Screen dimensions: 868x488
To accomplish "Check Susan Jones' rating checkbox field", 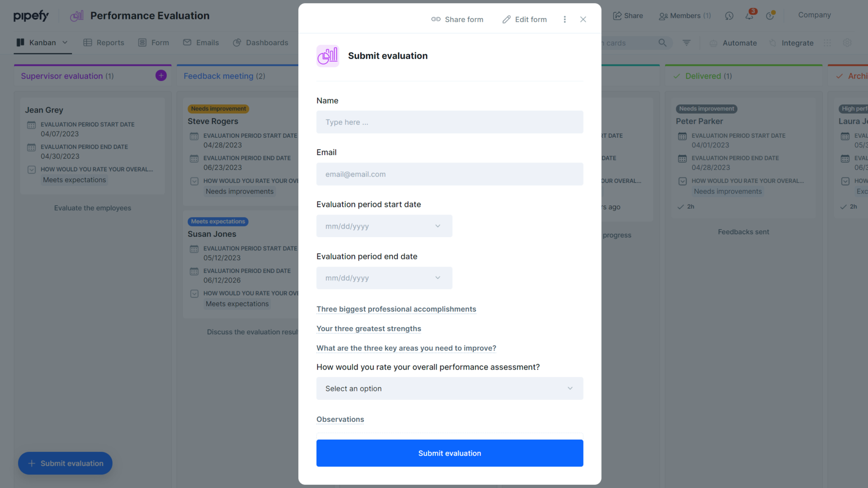I will pyautogui.click(x=194, y=293).
